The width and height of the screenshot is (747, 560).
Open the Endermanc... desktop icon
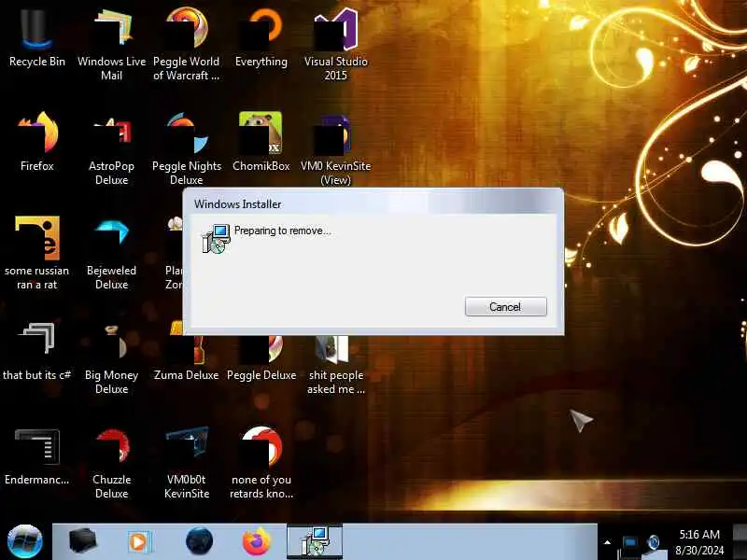coord(36,455)
